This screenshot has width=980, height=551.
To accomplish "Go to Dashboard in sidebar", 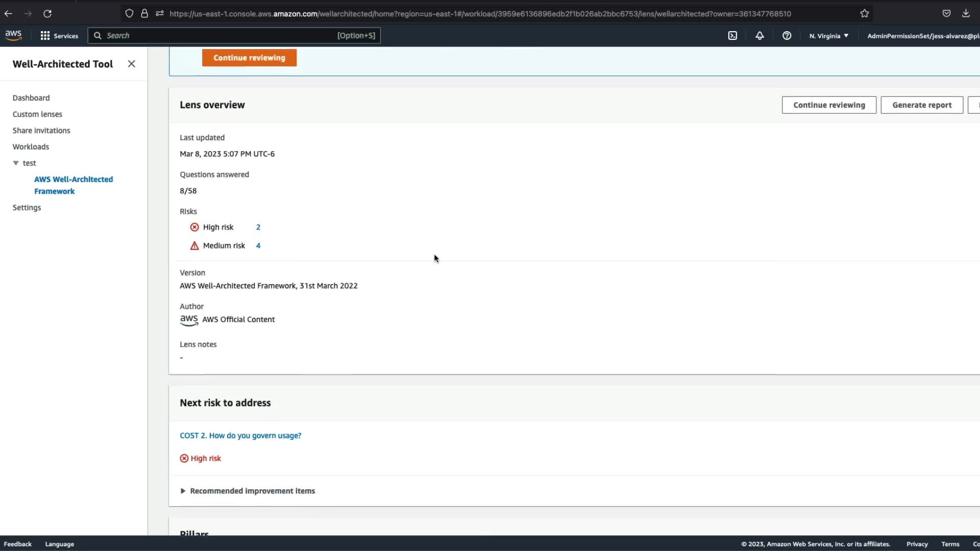I will pos(31,98).
